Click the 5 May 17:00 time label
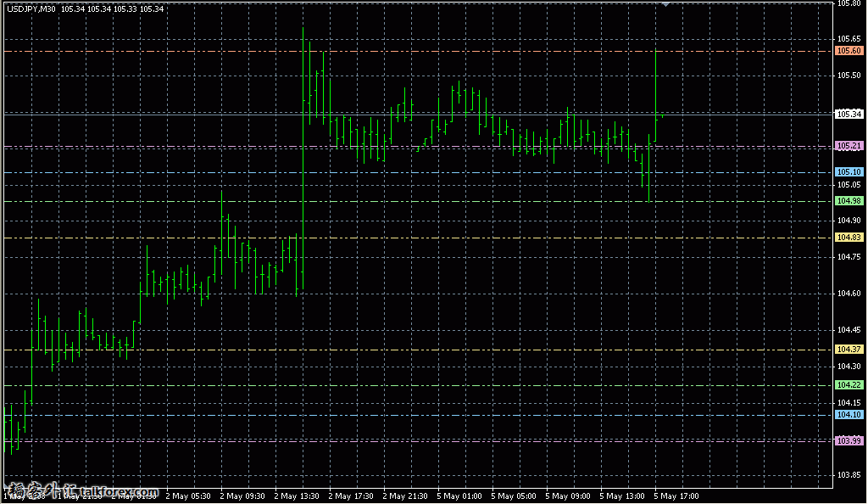Screen dimensions: 868x504 tap(676, 496)
